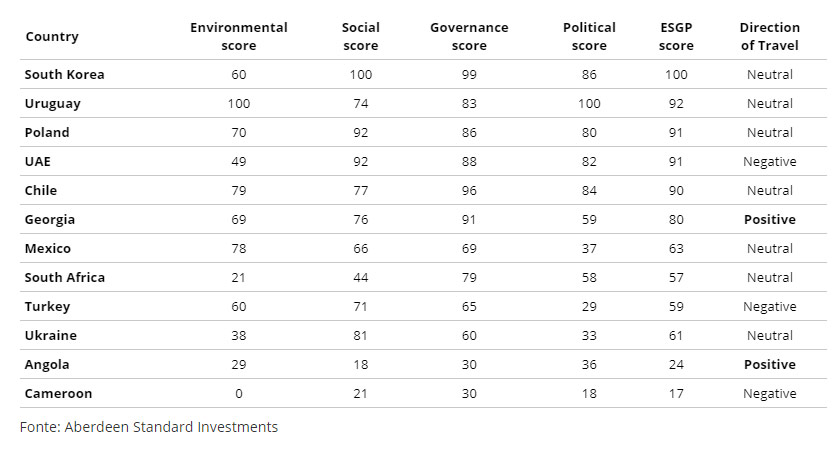Click the Uruguay country name
The height and width of the screenshot is (458, 836).
tap(53, 104)
